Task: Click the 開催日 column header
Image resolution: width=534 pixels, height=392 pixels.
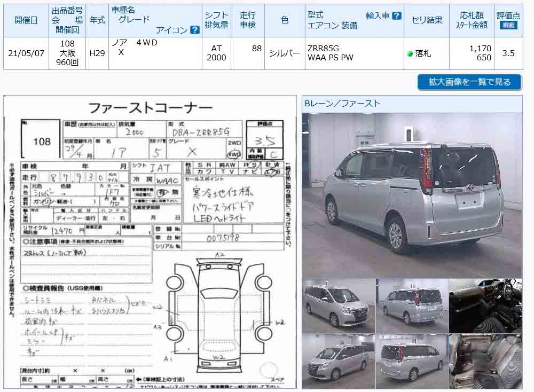Action: (26, 20)
